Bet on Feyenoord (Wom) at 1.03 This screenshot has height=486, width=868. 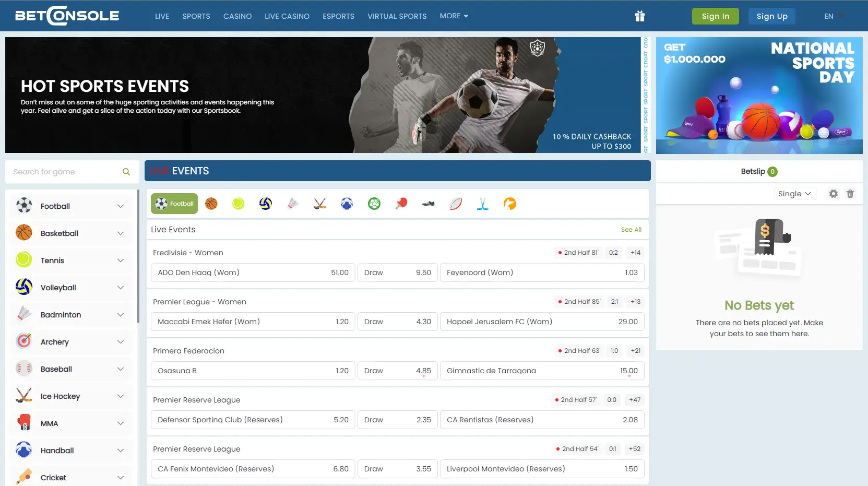click(542, 272)
